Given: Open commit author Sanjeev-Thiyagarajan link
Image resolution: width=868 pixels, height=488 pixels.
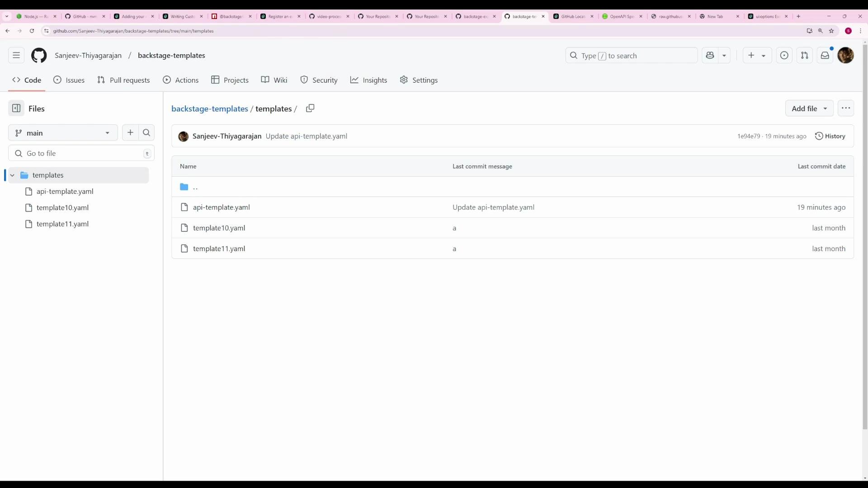Looking at the screenshot, I should [227, 136].
